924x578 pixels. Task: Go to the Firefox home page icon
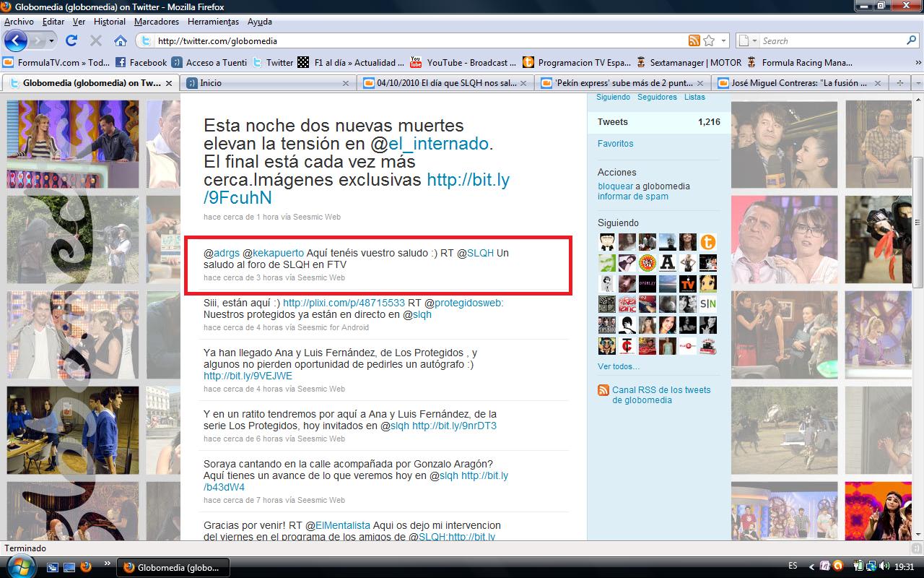(x=121, y=40)
